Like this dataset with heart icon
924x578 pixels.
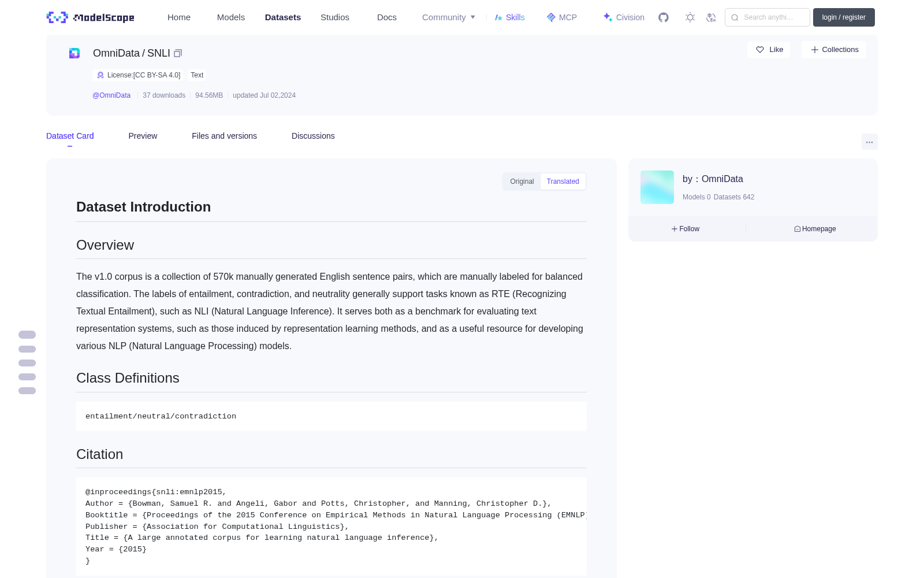(x=769, y=50)
